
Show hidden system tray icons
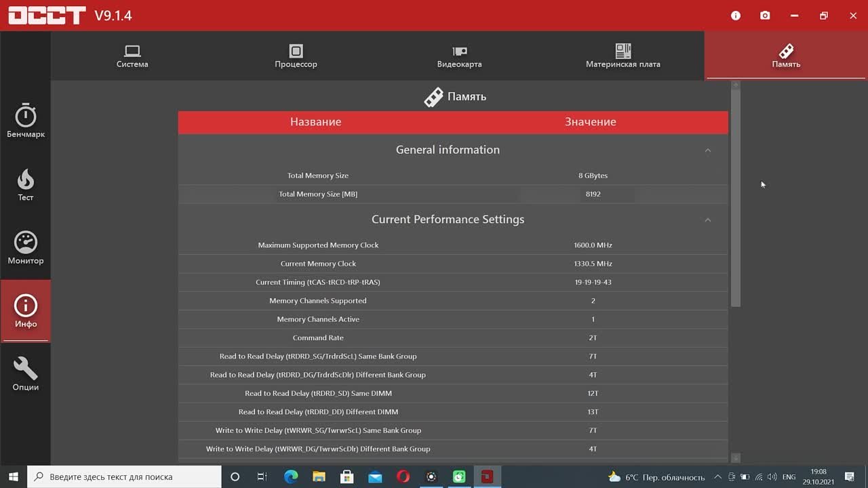pyautogui.click(x=717, y=477)
